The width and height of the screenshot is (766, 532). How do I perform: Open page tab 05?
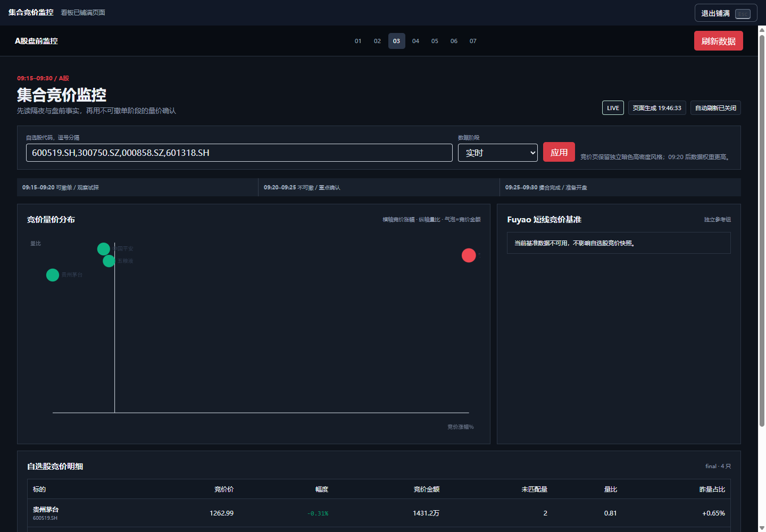(435, 41)
